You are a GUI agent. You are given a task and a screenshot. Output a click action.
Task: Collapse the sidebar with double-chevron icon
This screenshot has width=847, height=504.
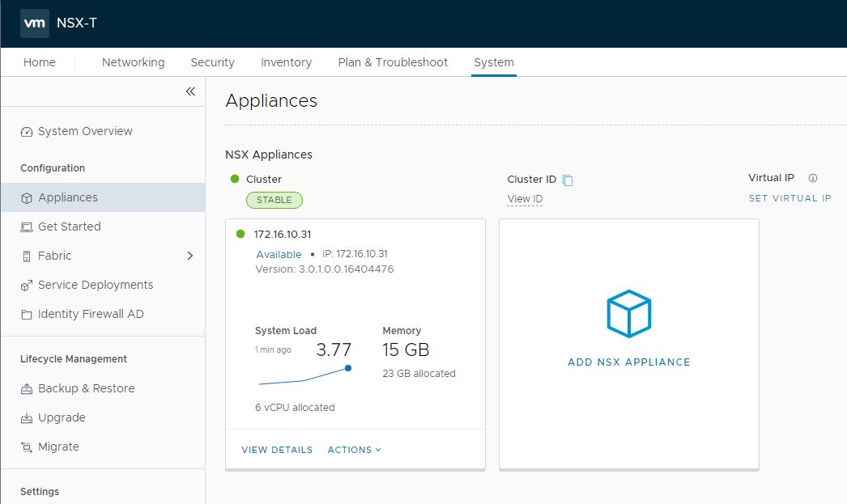pos(190,91)
